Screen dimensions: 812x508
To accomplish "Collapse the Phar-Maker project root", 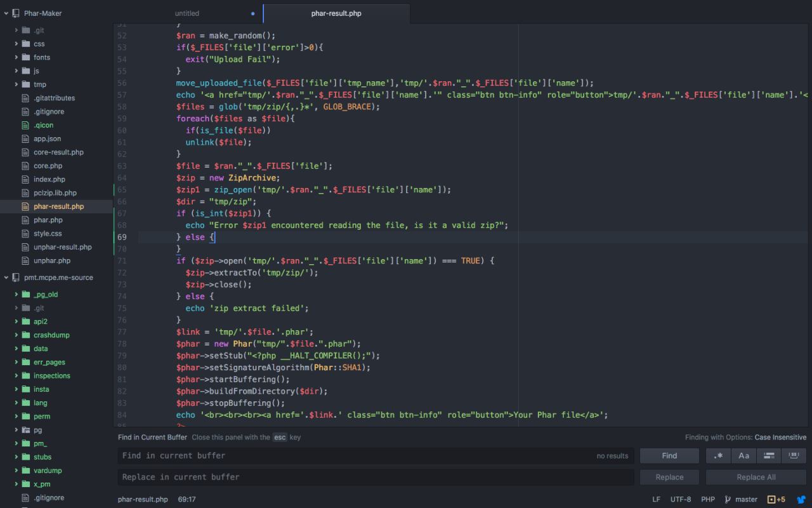I will [6, 13].
